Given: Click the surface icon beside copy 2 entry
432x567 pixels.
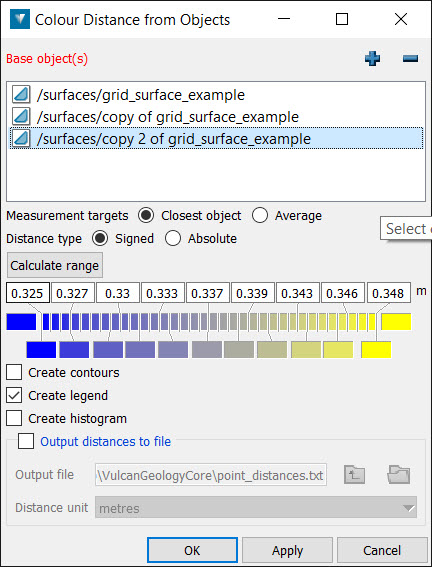Looking at the screenshot, I should pyautogui.click(x=21, y=139).
